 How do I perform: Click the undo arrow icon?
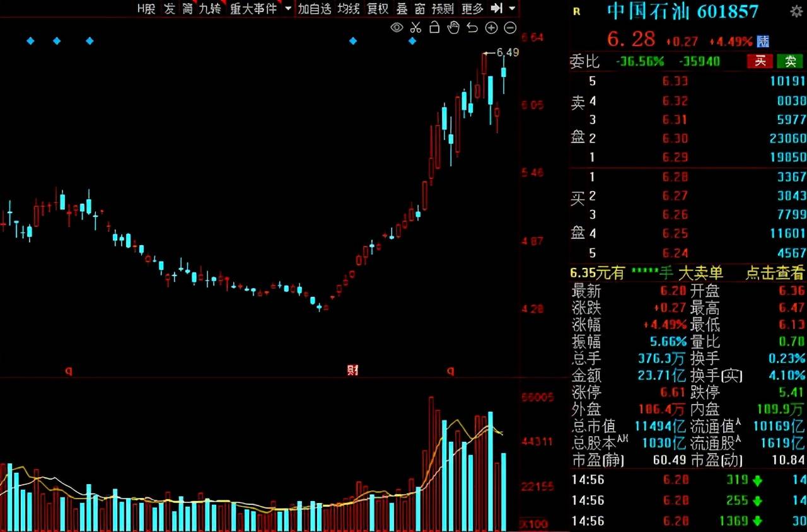tap(472, 27)
